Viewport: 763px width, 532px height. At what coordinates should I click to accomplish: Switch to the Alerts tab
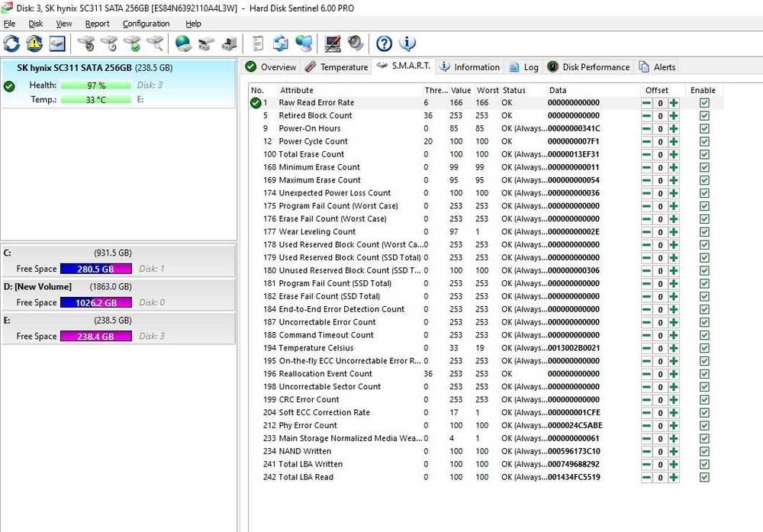click(x=658, y=67)
